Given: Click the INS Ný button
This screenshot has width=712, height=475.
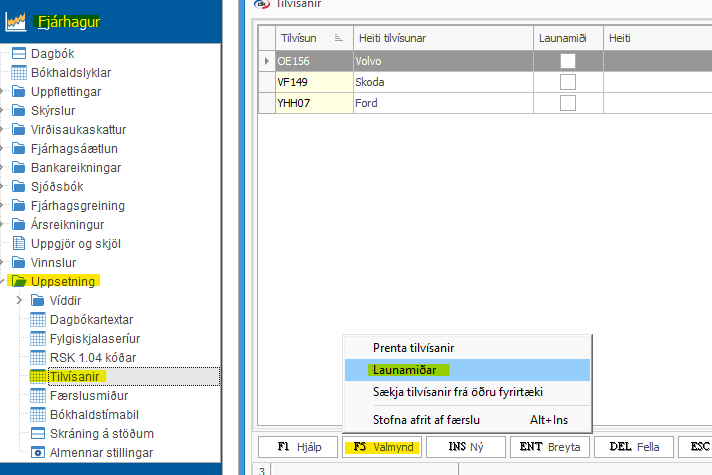Looking at the screenshot, I should tap(464, 446).
